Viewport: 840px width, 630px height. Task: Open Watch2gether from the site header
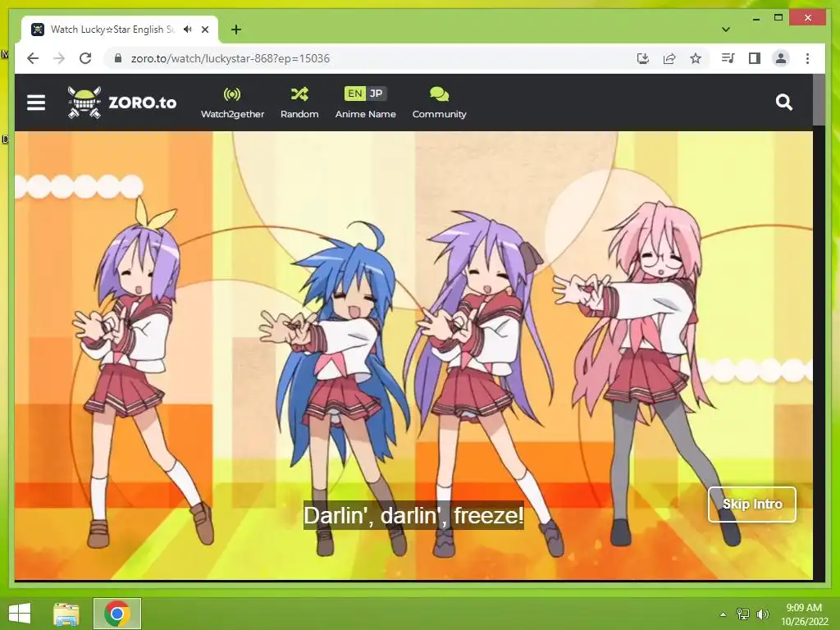(x=232, y=103)
